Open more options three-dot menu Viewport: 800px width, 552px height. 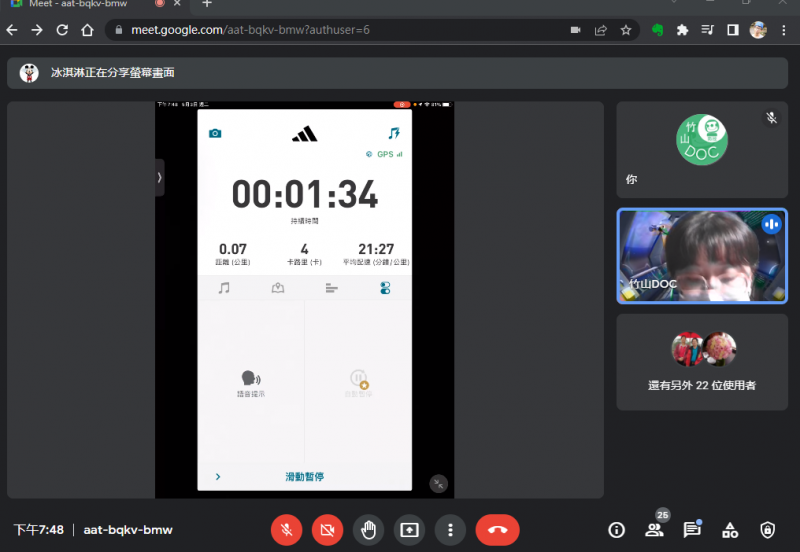click(451, 530)
